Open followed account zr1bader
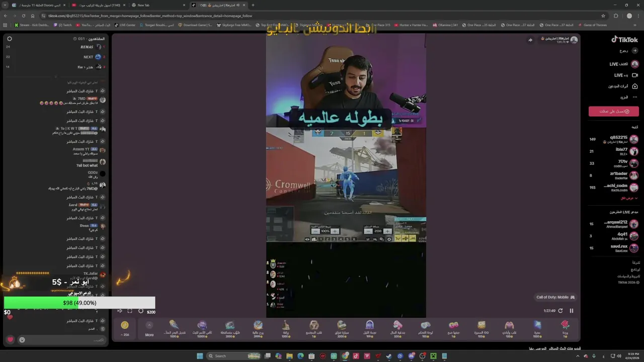This screenshot has width=644, height=362. (614, 175)
